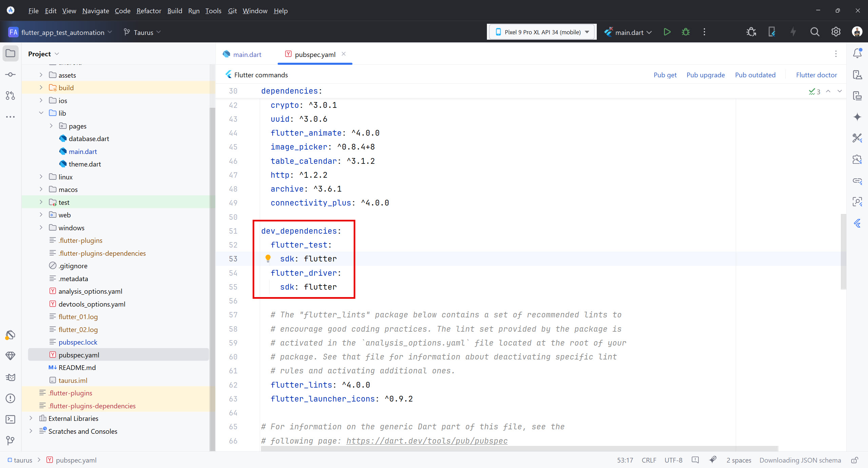Open the Notifications bell panel
The width and height of the screenshot is (868, 468).
tap(857, 53)
